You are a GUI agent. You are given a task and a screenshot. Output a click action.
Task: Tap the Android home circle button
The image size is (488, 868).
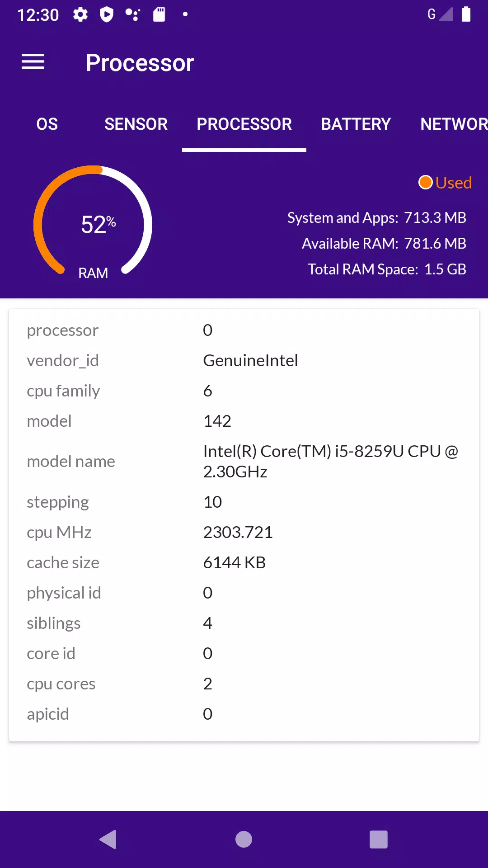pyautogui.click(x=244, y=840)
